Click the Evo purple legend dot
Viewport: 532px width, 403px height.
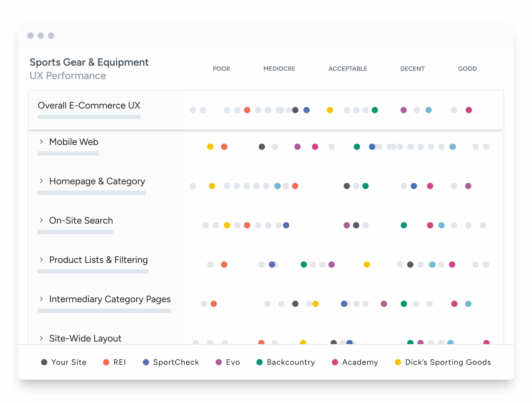(219, 362)
